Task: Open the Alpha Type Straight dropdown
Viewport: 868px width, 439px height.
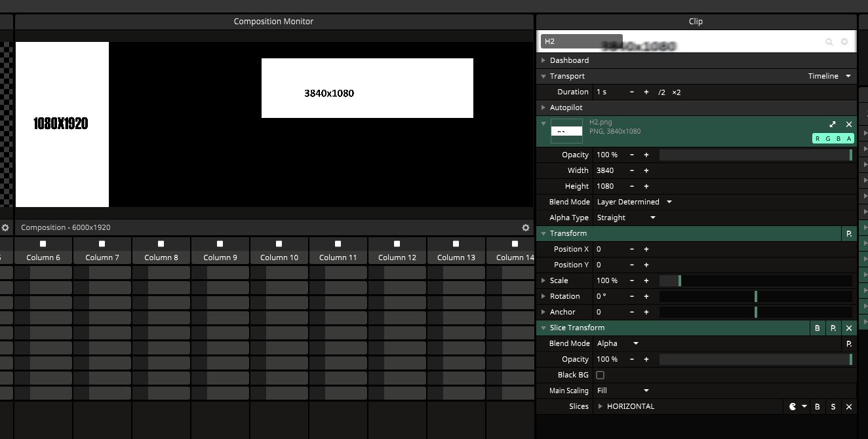Action: 626,218
